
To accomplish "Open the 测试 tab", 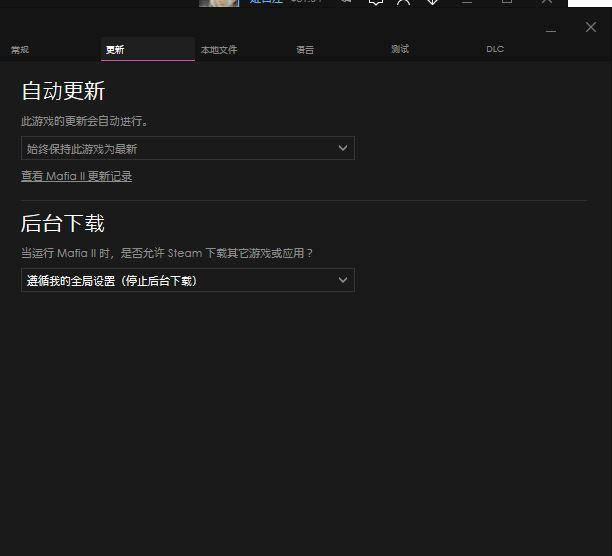I will point(400,49).
